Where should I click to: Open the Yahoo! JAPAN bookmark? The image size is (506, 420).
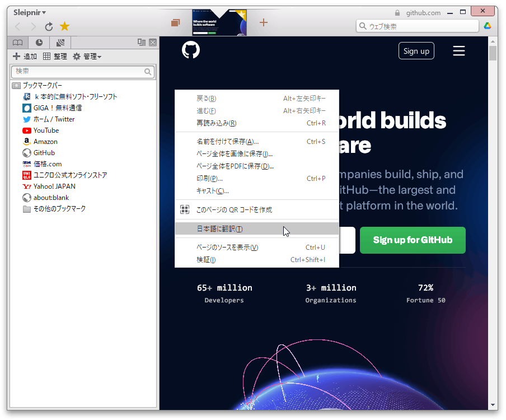click(49, 186)
